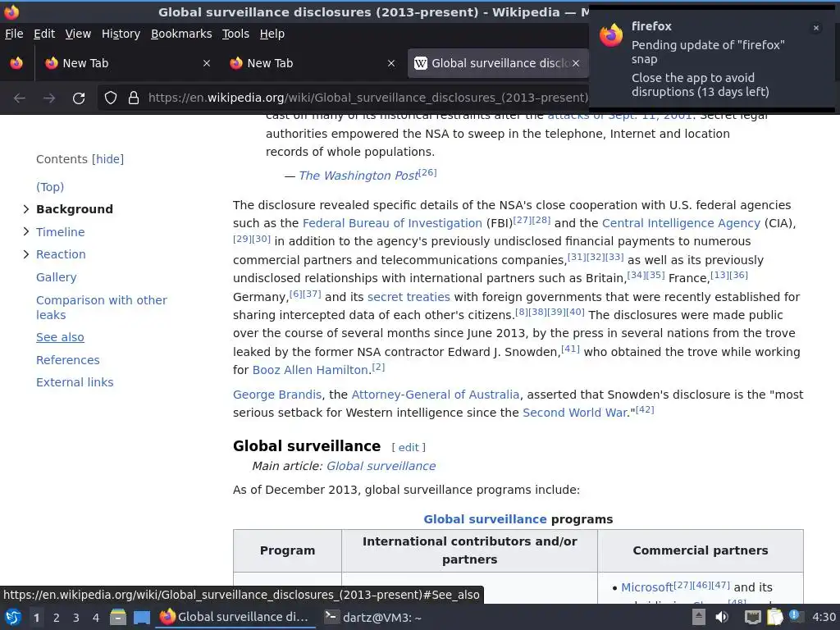The image size is (840, 630).
Task: Jump to External links in contents
Action: [75, 382]
